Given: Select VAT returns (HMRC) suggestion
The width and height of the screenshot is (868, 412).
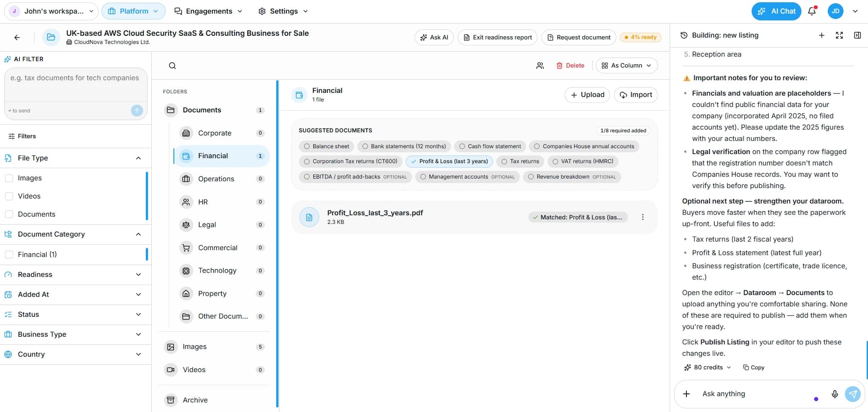Looking at the screenshot, I should (583, 161).
